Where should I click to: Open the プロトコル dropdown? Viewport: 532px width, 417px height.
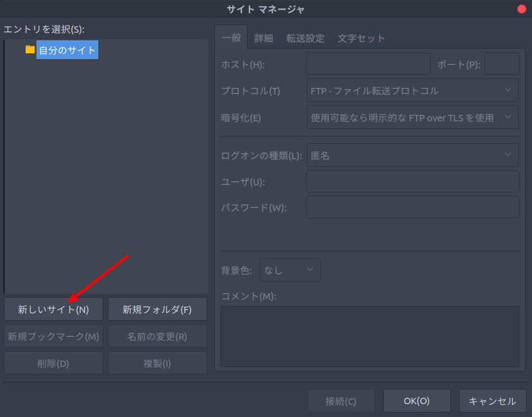coord(411,90)
